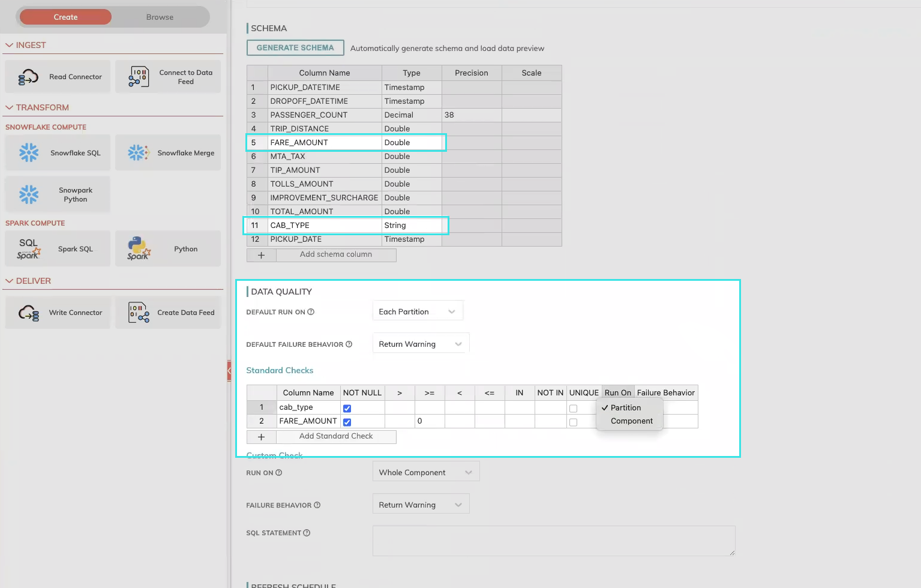Viewport: 921px width, 588px height.
Task: Uncheck NOT NULL for cab_type row
Action: tap(347, 409)
